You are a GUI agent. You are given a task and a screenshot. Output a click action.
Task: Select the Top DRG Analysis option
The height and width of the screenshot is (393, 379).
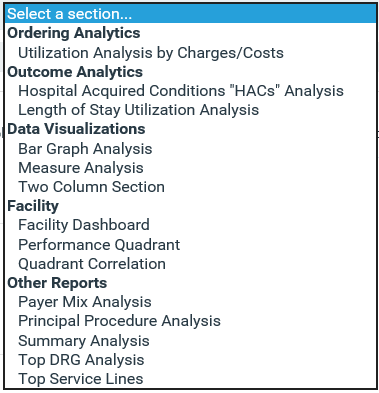pos(191,360)
